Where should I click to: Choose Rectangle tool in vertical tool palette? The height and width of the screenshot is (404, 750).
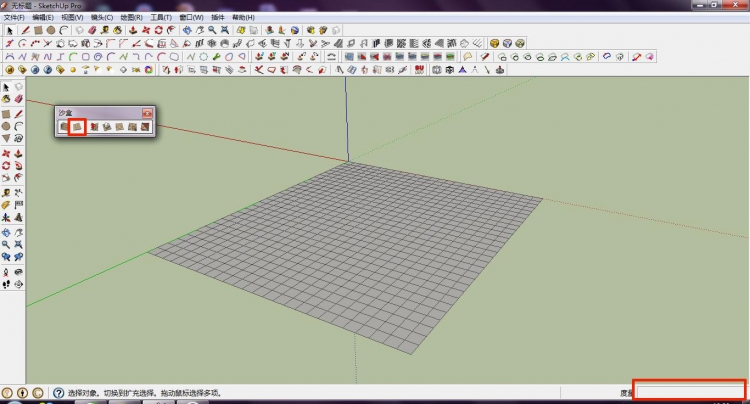click(6, 114)
